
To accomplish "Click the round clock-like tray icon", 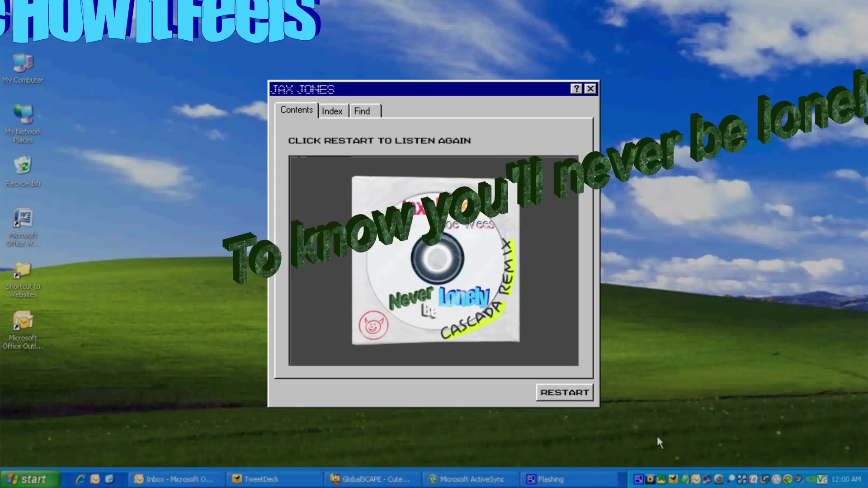I will tap(776, 479).
